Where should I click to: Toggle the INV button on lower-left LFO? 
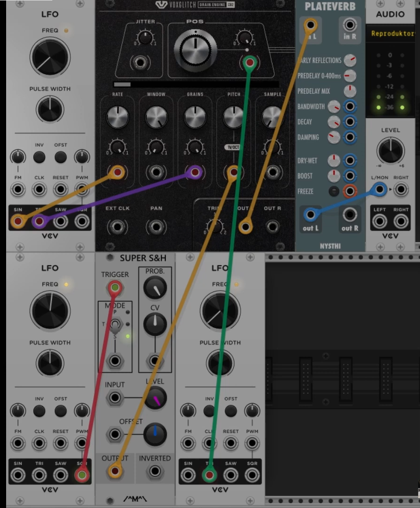click(39, 411)
